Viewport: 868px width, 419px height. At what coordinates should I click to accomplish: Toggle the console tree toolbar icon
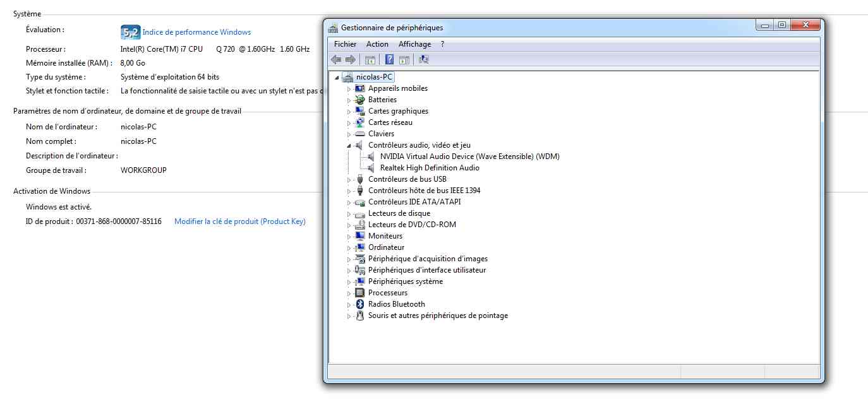(370, 60)
